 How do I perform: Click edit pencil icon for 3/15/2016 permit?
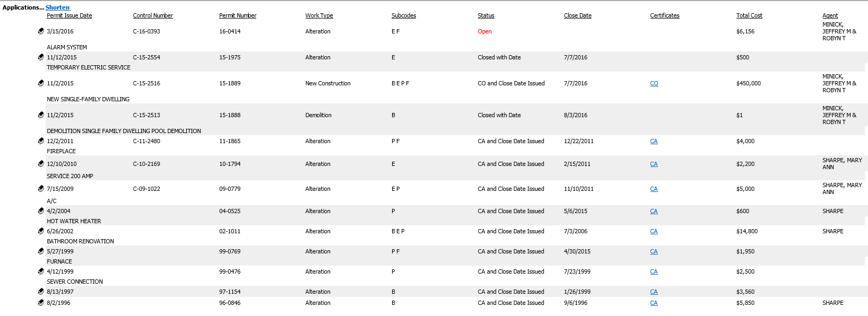click(41, 31)
